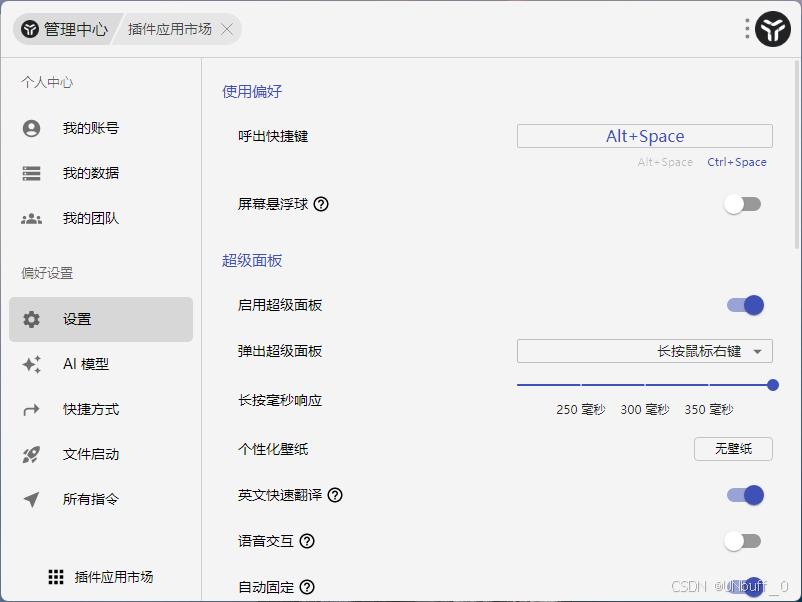Go to 文件启动 page

tap(101, 454)
